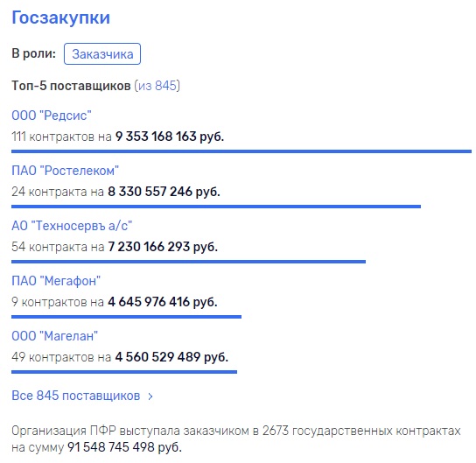Viewport: 476px width, 463px height.
Task: Select the Заказчика role tab
Action: (x=102, y=54)
